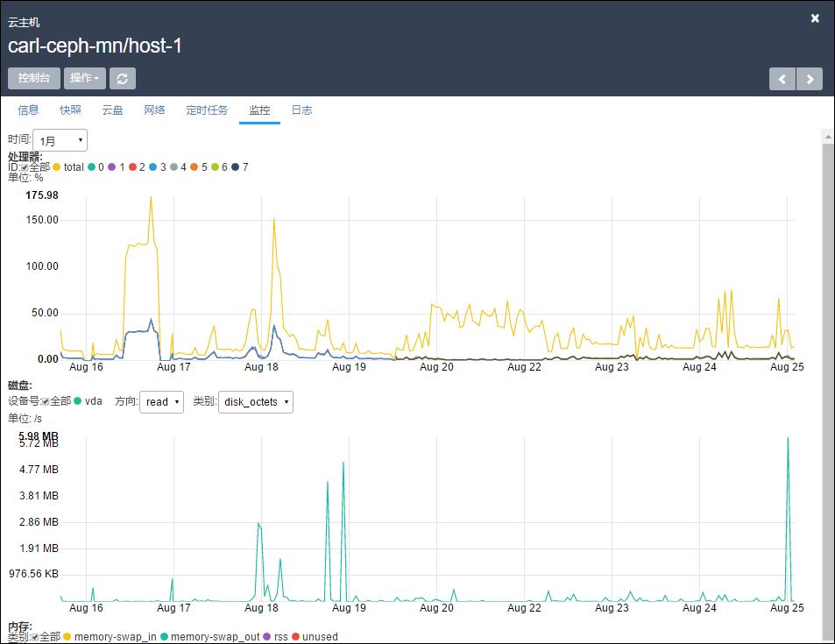Switch to the 云盘 tab
The image size is (835, 644).
112,110
